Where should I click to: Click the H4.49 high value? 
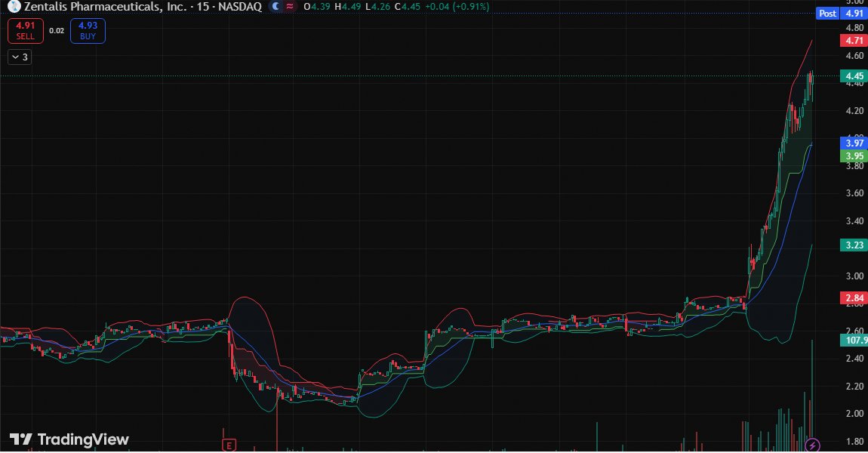click(349, 7)
